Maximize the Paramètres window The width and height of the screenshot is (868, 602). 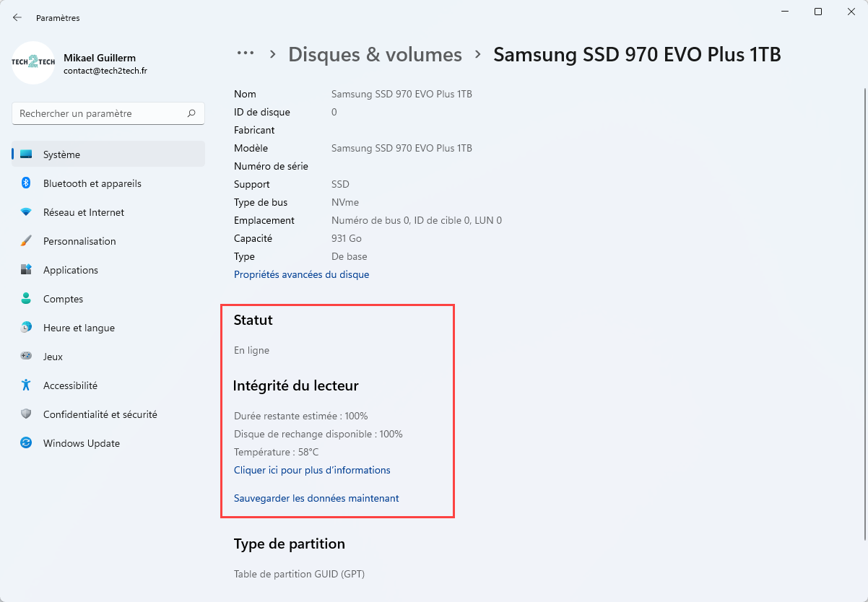pyautogui.click(x=818, y=12)
